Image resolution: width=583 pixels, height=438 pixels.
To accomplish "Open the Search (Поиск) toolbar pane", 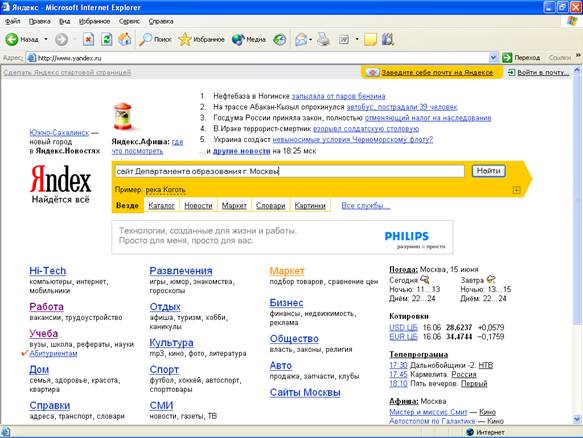I will click(155, 39).
